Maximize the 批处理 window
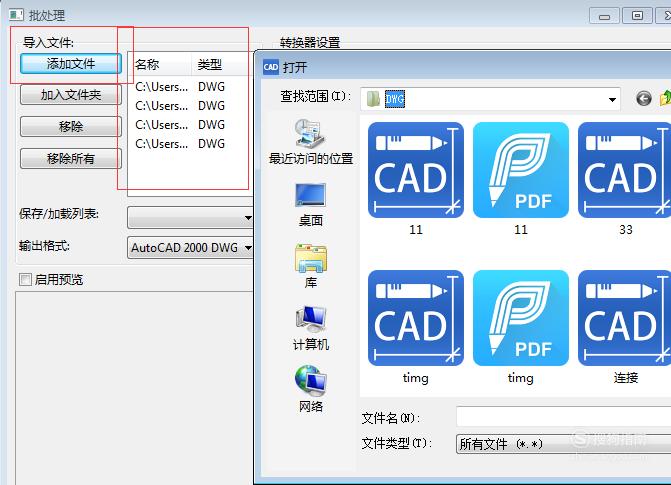The image size is (671, 485). 637,16
